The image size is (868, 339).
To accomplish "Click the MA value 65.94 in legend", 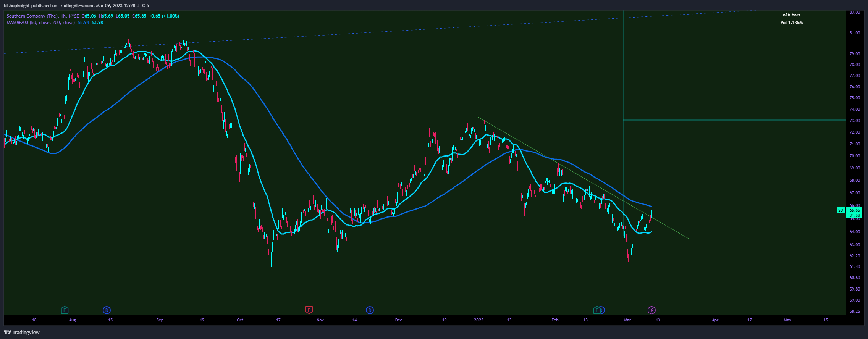I will tap(83, 23).
